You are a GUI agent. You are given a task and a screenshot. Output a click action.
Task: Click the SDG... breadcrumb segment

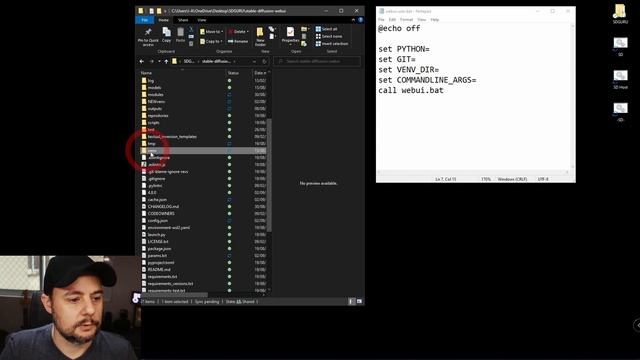point(189,61)
